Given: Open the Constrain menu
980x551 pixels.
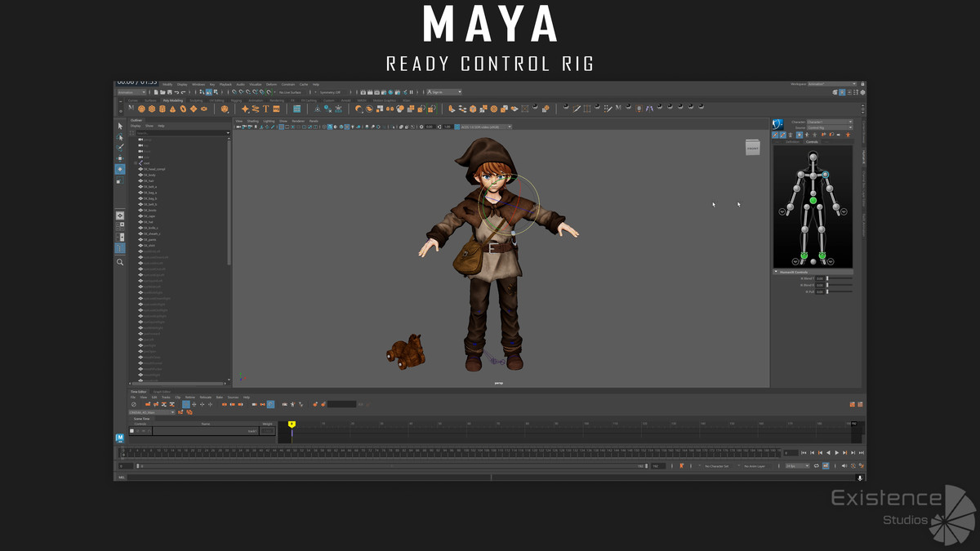Looking at the screenshot, I should pos(288,84).
